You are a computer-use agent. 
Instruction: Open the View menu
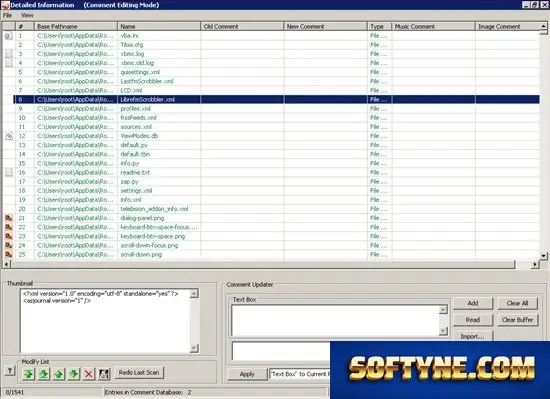pos(27,15)
